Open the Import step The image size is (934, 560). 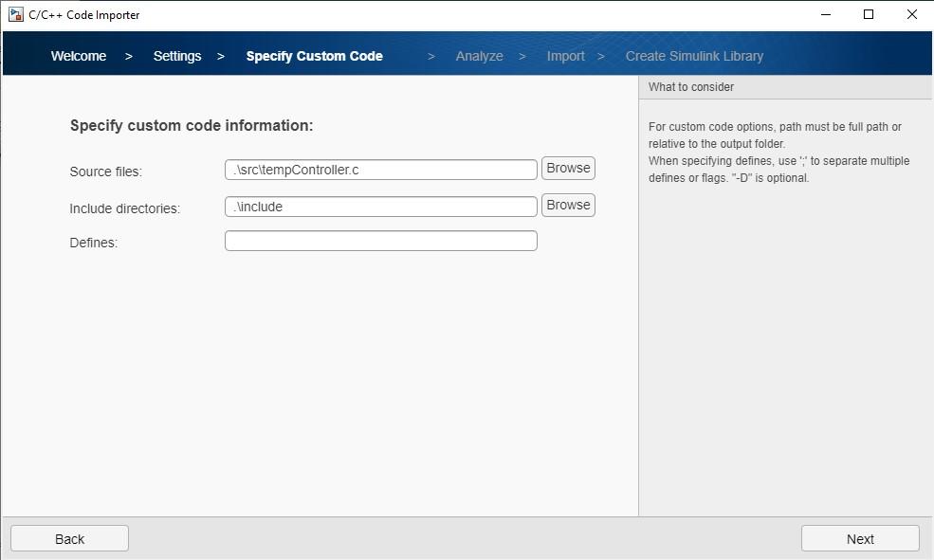(565, 56)
